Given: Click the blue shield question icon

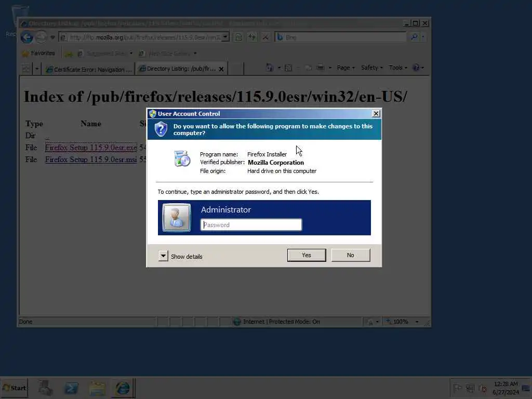Looking at the screenshot, I should (x=161, y=129).
